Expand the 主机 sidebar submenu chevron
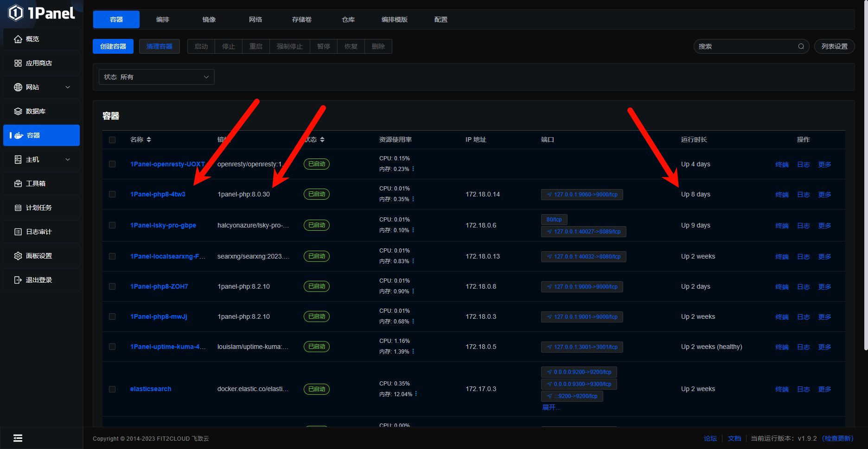 [68, 159]
